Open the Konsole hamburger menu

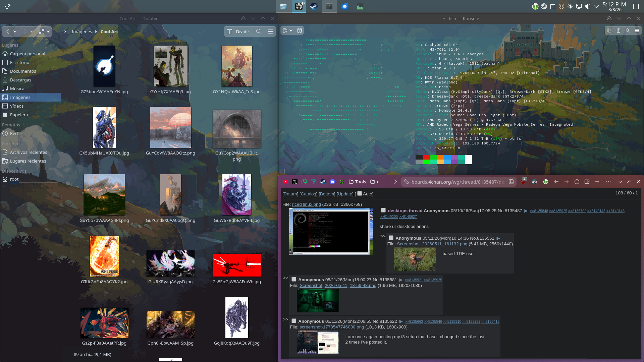[x=637, y=31]
